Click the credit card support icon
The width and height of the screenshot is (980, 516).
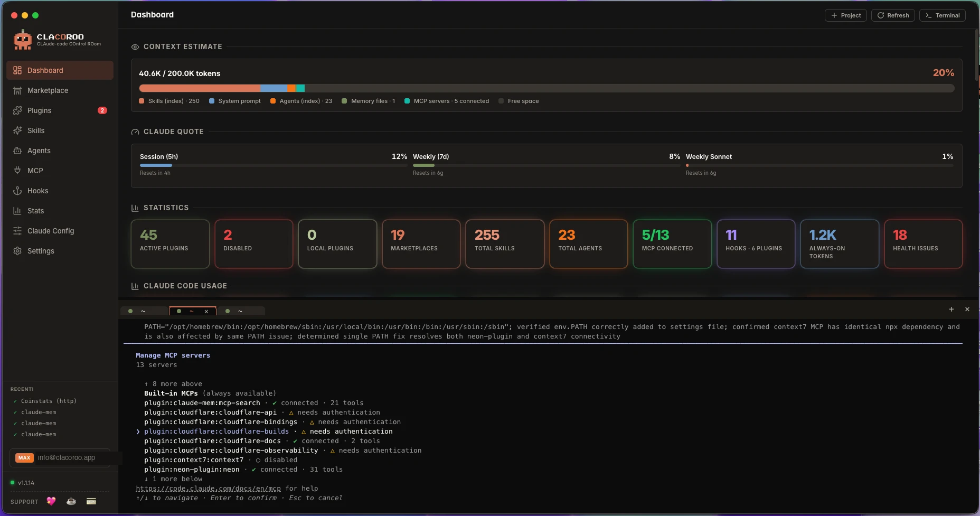[x=91, y=501]
